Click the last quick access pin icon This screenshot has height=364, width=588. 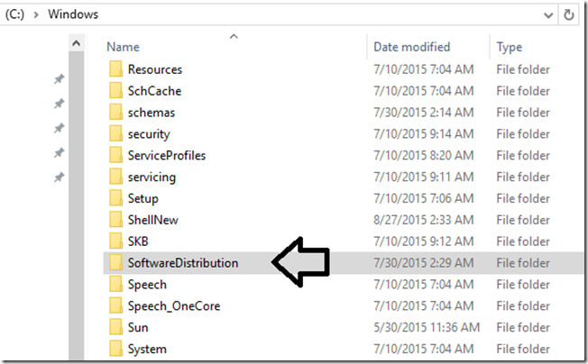click(x=60, y=177)
